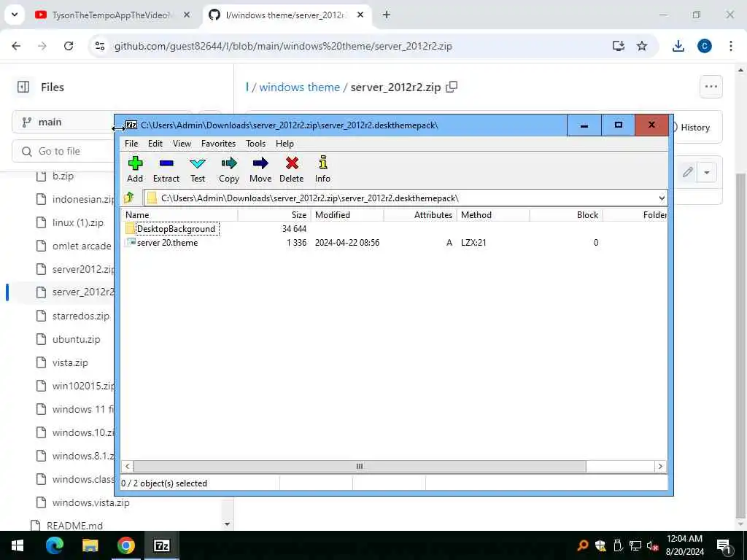The image size is (747, 560).
Task: Open the Info toolbar icon
Action: tap(322, 169)
